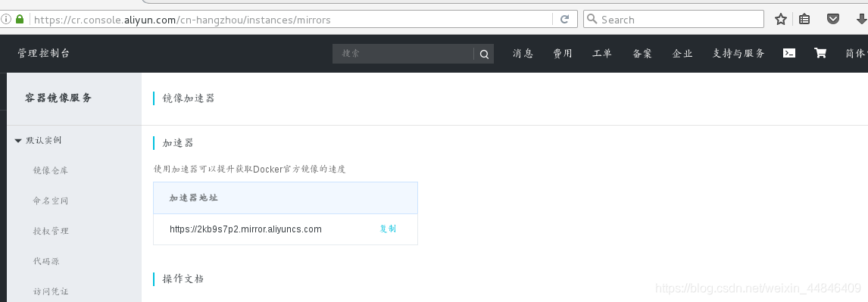Click the Pocket save icon
Image resolution: width=868 pixels, height=302 pixels.
pos(832,20)
